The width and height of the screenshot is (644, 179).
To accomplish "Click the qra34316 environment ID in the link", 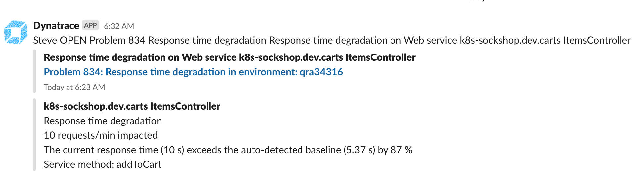I will pos(321,72).
